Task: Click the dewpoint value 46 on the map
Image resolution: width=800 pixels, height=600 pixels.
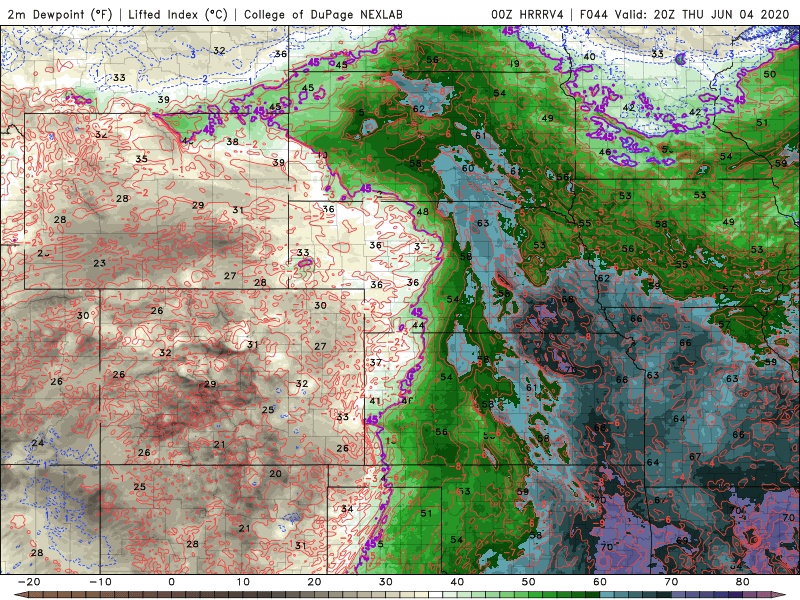Action: 605,152
